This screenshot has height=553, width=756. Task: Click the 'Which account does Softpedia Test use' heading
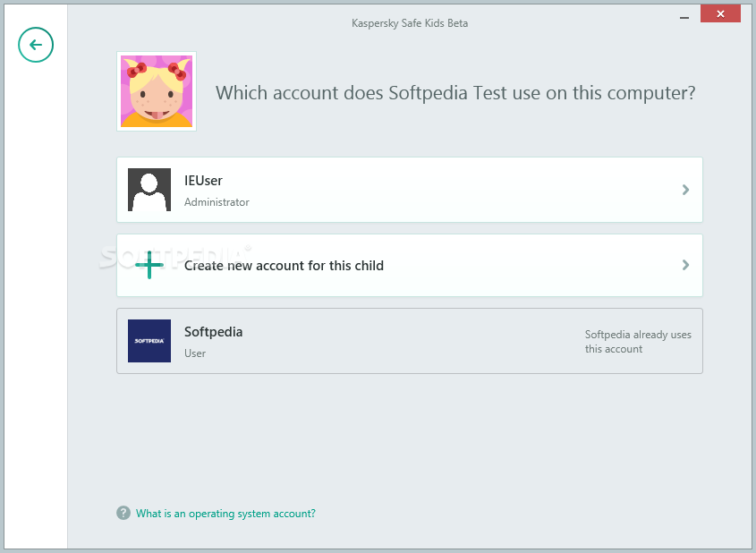coord(455,93)
